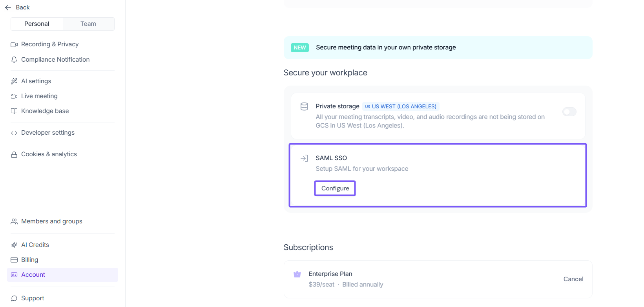Click the Configure button for SAML SSO
The width and height of the screenshot is (644, 307).
tap(335, 188)
